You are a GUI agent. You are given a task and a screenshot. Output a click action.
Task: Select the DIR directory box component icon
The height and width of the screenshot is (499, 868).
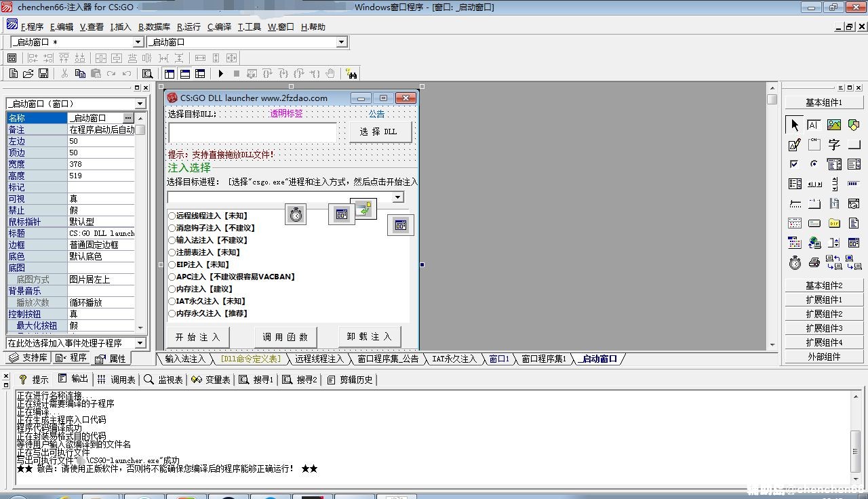click(834, 223)
